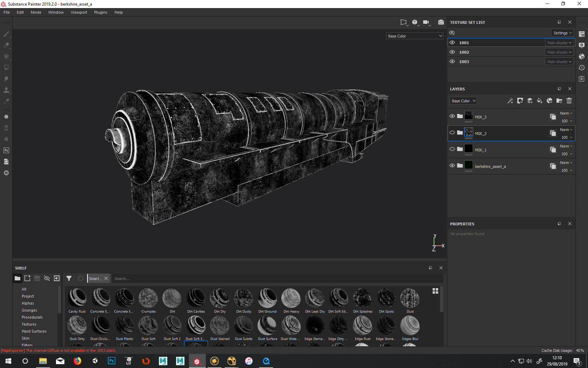Add a folder in Layers panel

559,101
